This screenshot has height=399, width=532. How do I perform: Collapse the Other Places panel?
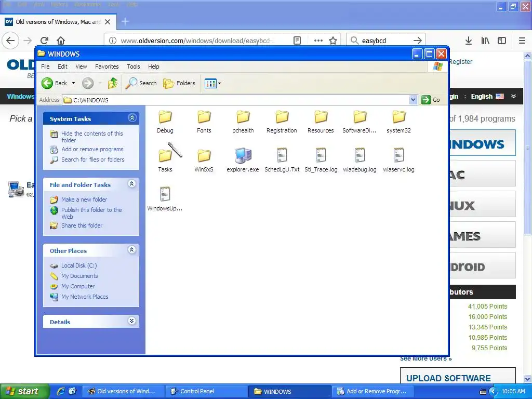pyautogui.click(x=132, y=250)
